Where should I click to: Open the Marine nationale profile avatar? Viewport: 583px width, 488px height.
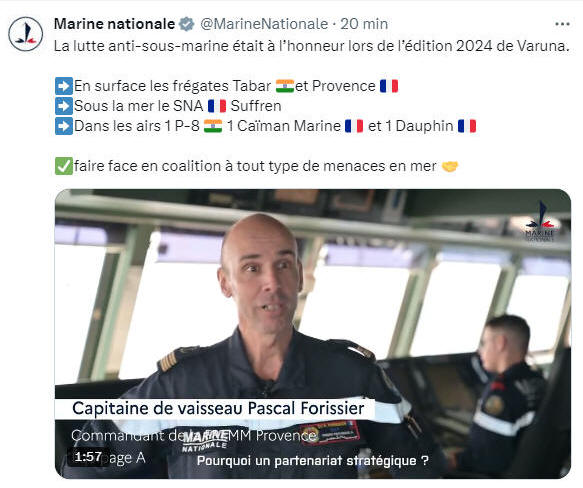(26, 33)
